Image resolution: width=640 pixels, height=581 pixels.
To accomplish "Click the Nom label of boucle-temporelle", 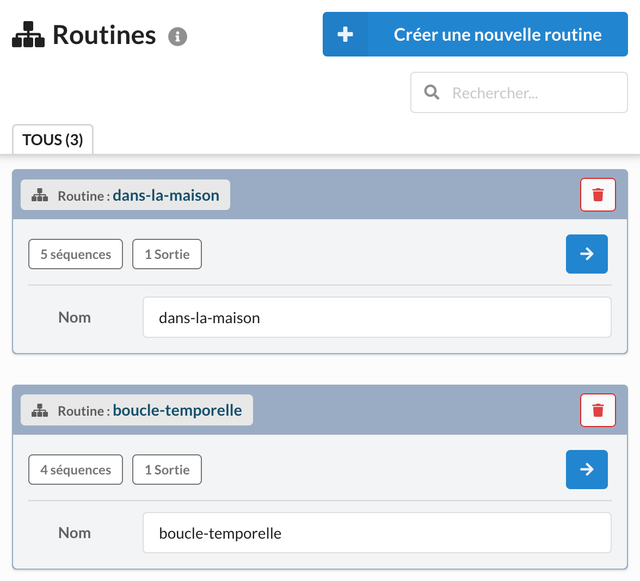I will point(74,533).
